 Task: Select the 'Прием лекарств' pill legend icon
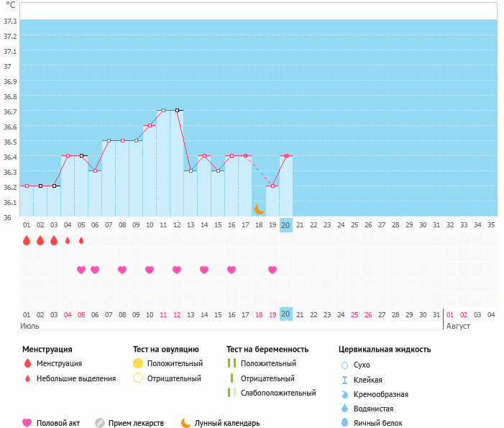(x=100, y=423)
